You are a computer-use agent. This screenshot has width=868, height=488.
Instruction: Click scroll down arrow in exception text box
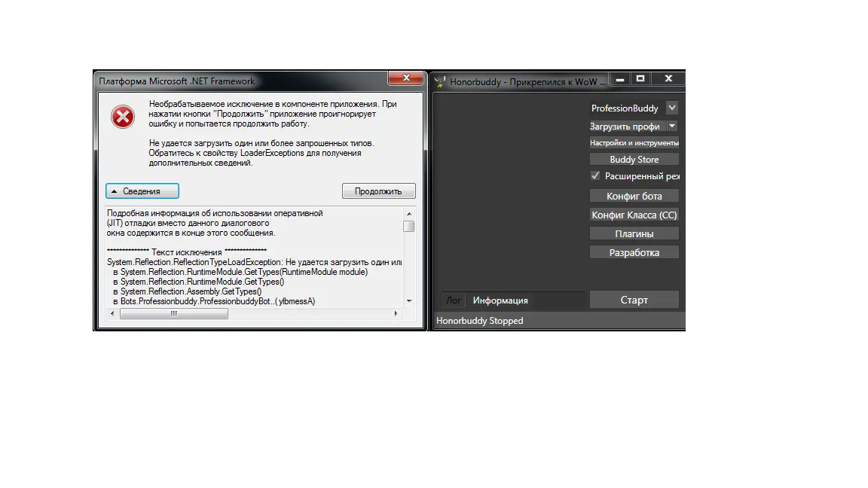pos(409,301)
